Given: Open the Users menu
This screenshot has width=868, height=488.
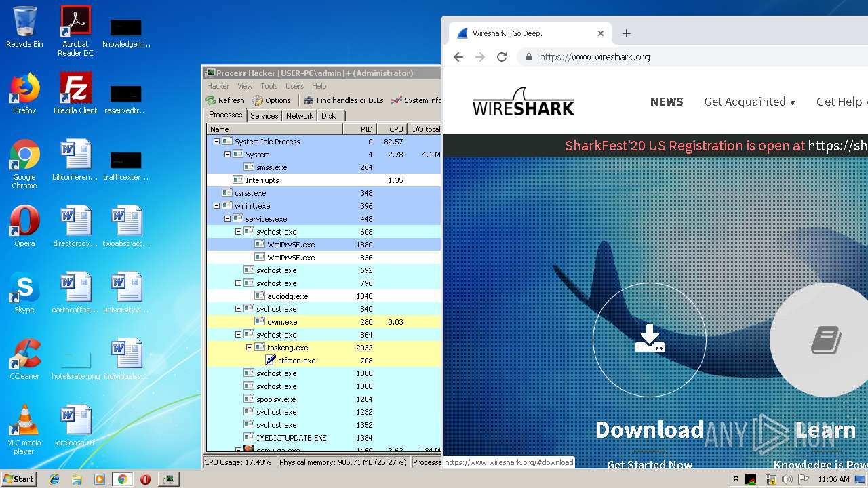Looking at the screenshot, I should click(294, 86).
